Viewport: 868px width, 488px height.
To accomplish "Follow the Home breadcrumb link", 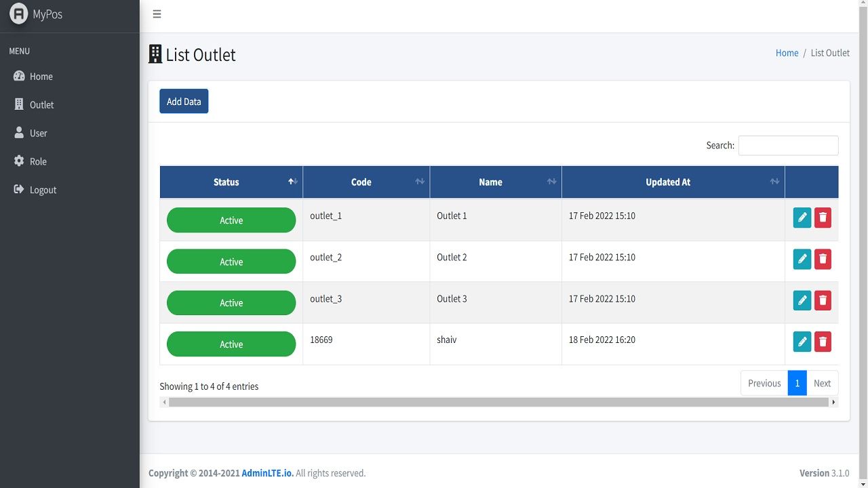I will (787, 53).
